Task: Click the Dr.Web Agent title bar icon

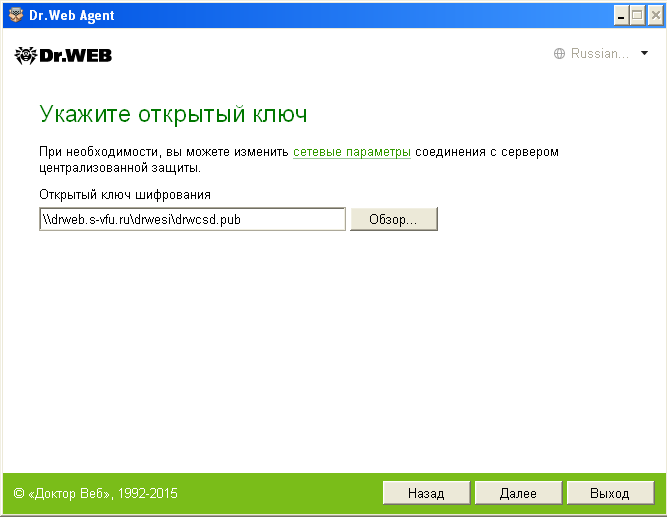Action: pos(16,15)
